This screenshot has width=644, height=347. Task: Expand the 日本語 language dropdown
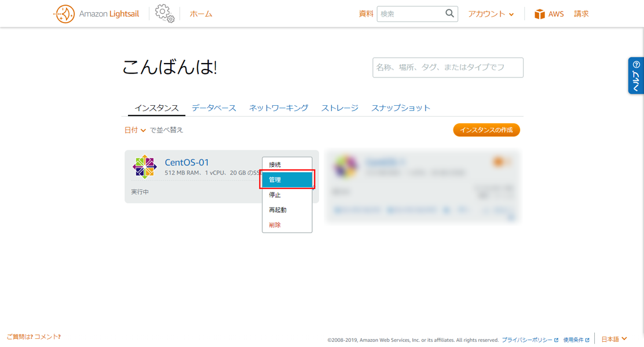[614, 339]
